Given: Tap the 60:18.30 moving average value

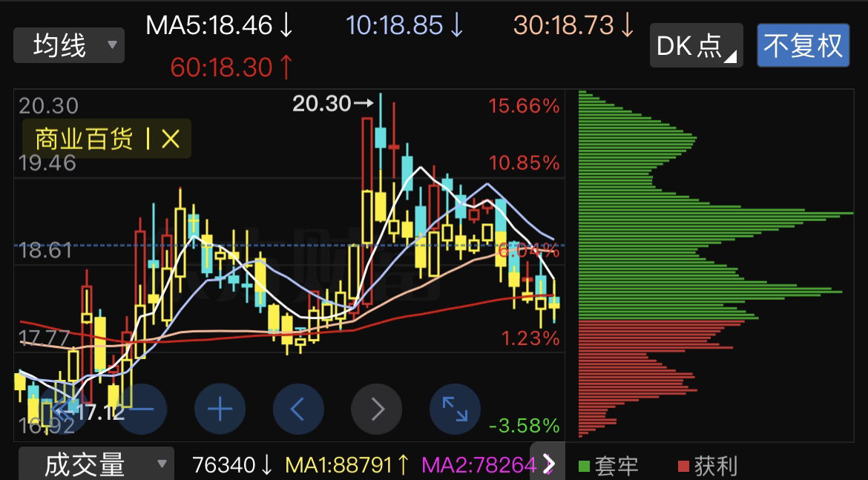Looking at the screenshot, I should (x=231, y=68).
